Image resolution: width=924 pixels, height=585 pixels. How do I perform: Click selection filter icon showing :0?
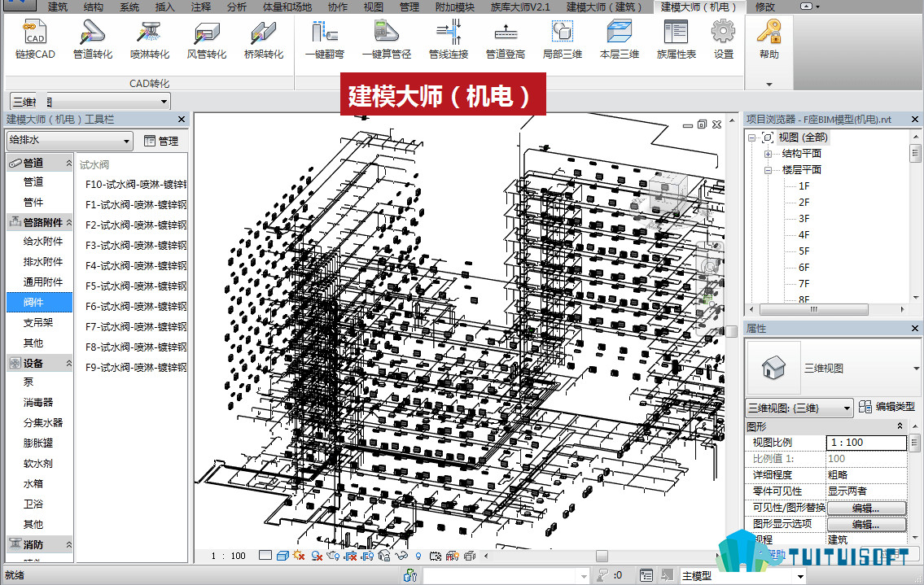click(609, 575)
